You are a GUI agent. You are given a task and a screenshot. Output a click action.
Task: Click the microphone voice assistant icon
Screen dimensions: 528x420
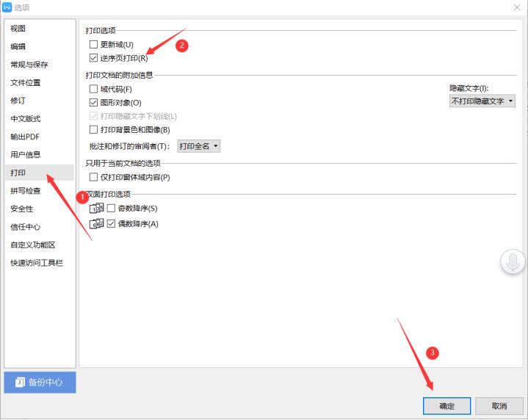click(513, 262)
